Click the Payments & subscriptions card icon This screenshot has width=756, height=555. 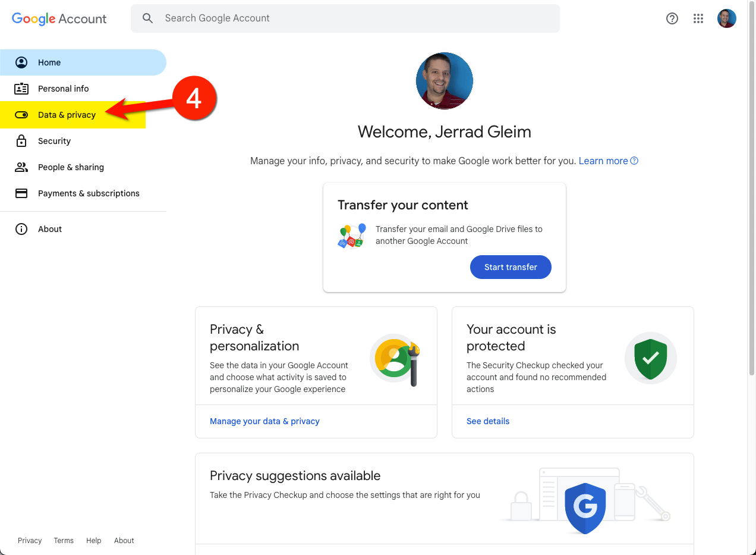[x=21, y=193]
